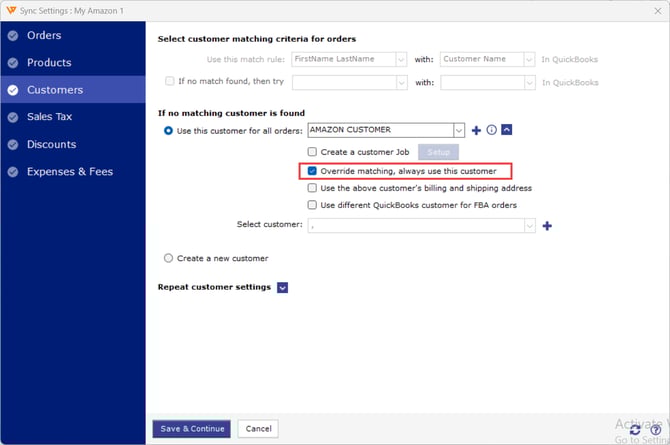This screenshot has height=445, width=670.
Task: Open the Select customer dropdown
Action: click(x=529, y=226)
